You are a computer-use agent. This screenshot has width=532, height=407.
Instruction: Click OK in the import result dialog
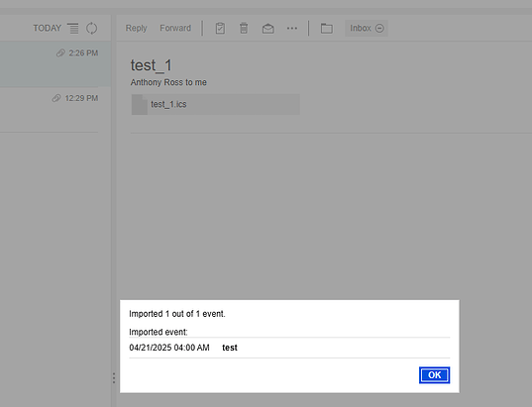(x=434, y=375)
